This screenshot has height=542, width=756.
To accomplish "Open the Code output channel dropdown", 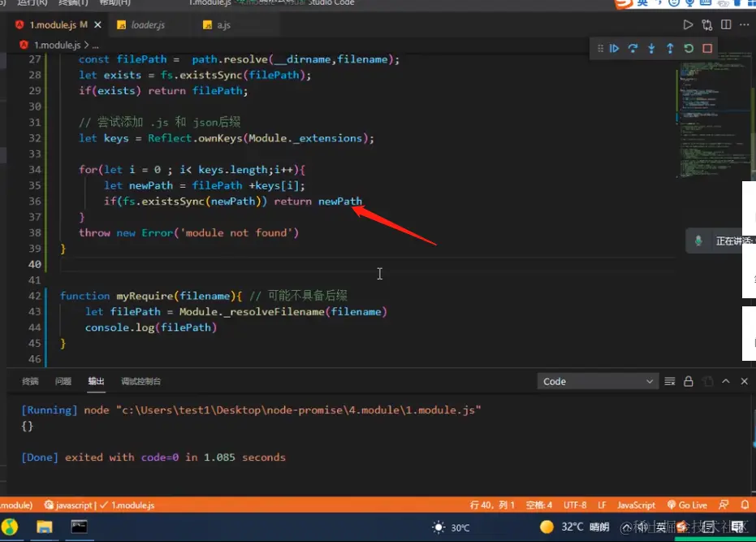I will click(x=598, y=381).
